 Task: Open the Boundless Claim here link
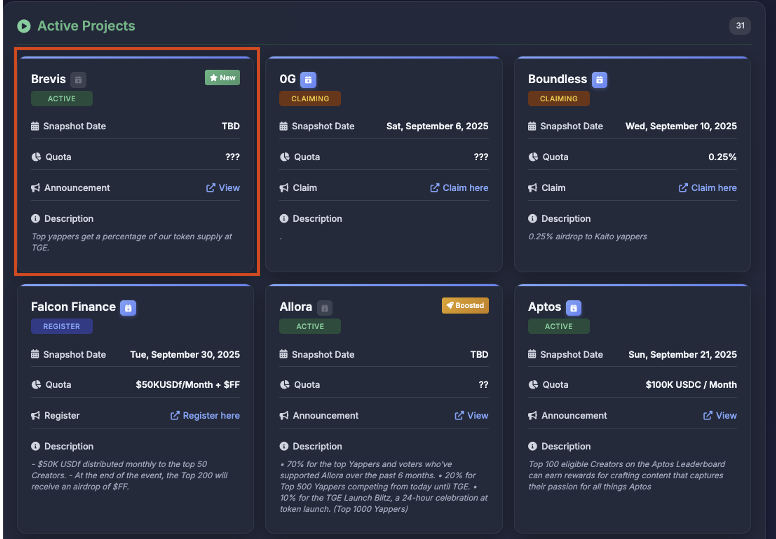click(708, 188)
